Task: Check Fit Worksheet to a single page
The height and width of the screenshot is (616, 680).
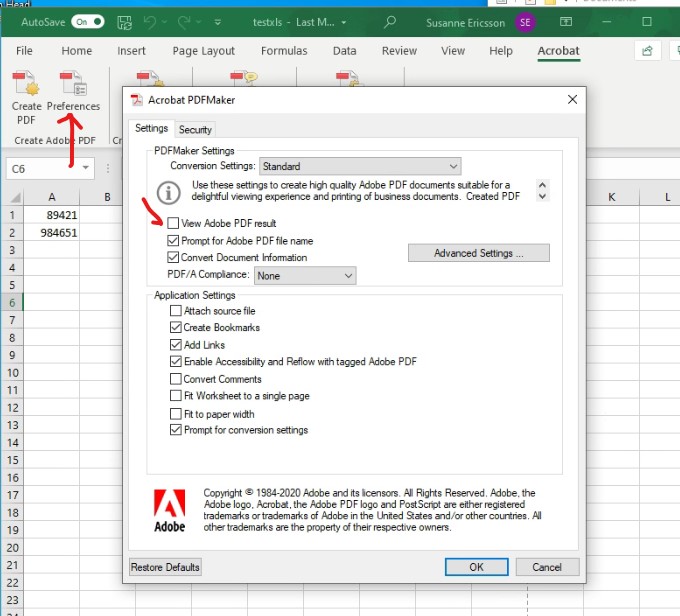Action: 176,396
